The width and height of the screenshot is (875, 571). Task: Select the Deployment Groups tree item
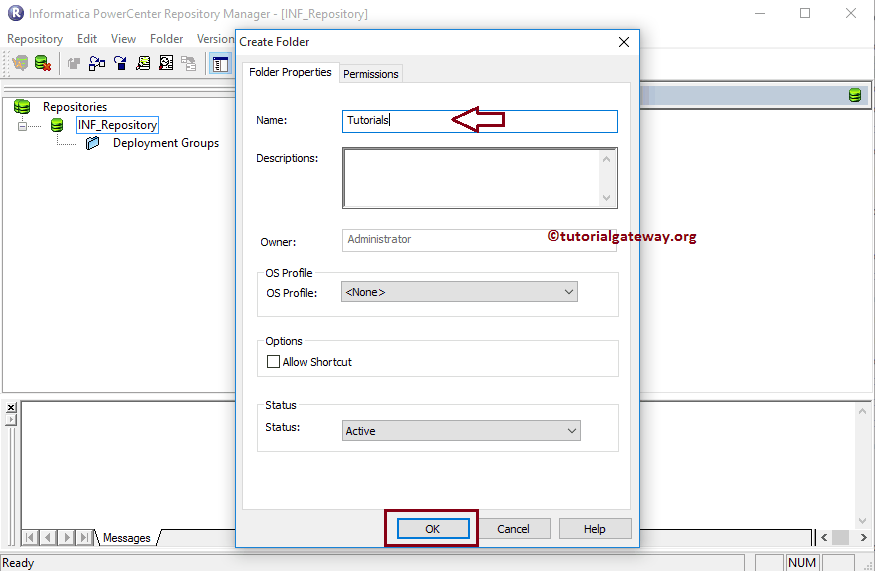(x=166, y=143)
